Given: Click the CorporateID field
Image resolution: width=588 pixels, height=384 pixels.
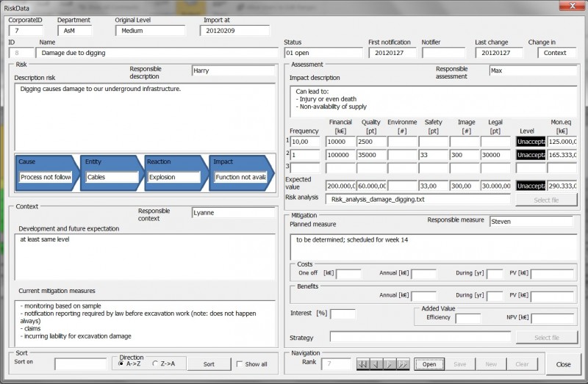Looking at the screenshot, I should click(26, 31).
